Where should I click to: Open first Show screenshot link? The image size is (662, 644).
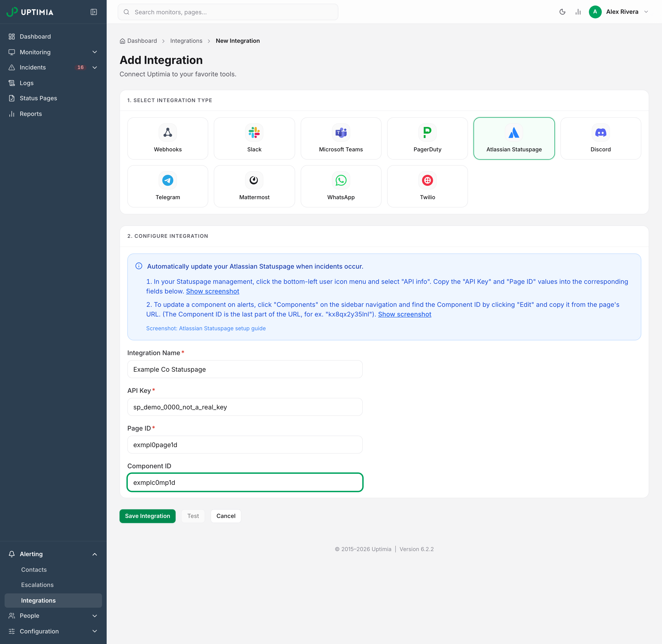pos(212,291)
